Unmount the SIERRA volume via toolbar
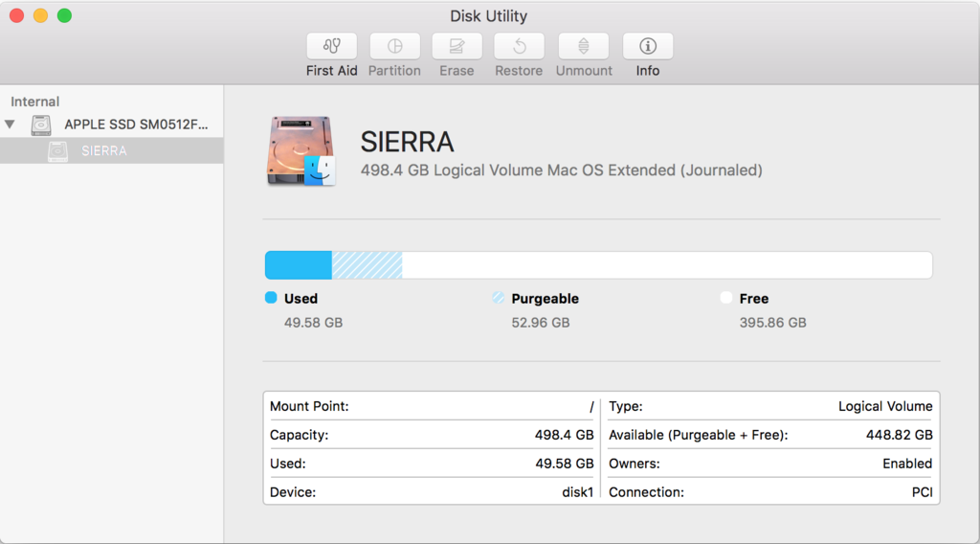 (x=584, y=46)
